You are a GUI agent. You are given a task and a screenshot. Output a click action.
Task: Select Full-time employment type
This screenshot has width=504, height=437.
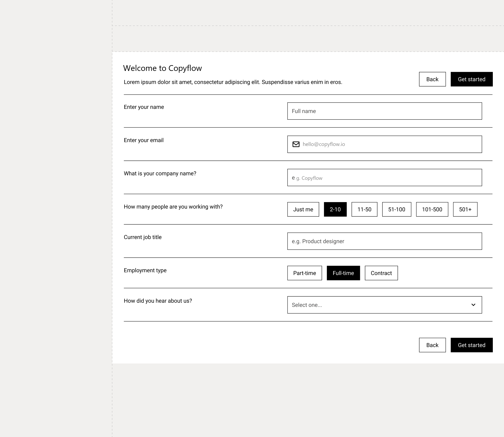343,273
